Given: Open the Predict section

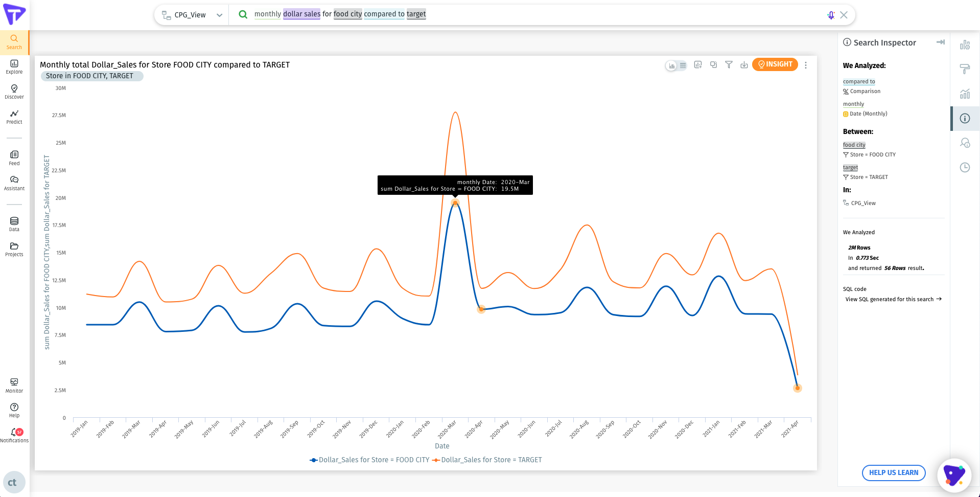Looking at the screenshot, I should [14, 117].
